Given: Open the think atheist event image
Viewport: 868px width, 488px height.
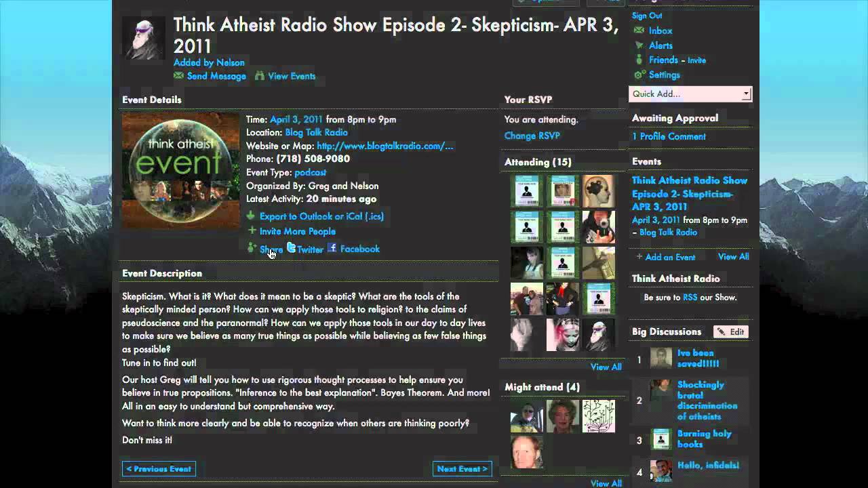Looking at the screenshot, I should (180, 171).
